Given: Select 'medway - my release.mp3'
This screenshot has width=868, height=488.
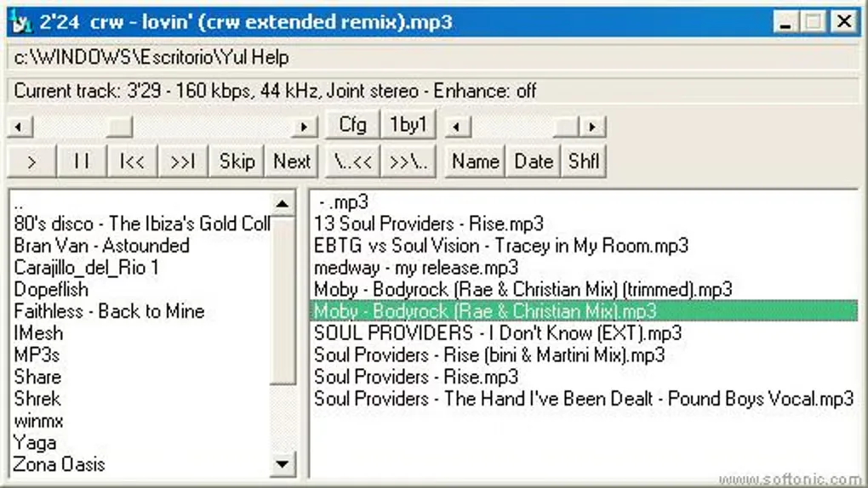Looking at the screenshot, I should (416, 268).
